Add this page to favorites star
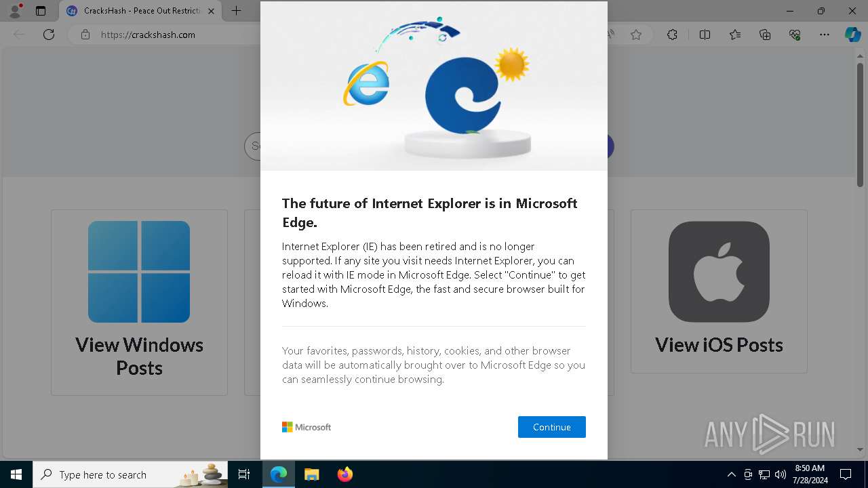 [x=636, y=35]
